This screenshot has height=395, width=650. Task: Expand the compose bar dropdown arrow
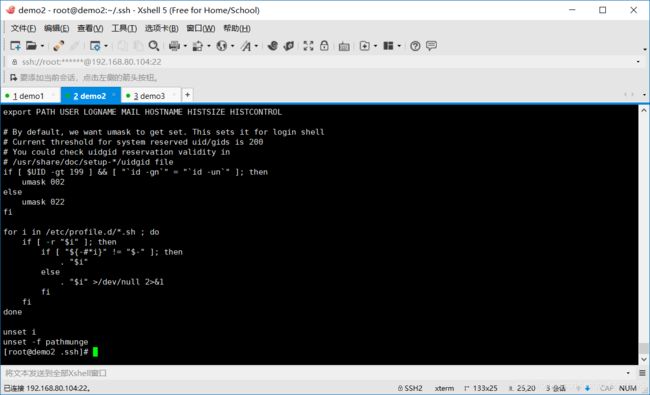click(x=628, y=373)
